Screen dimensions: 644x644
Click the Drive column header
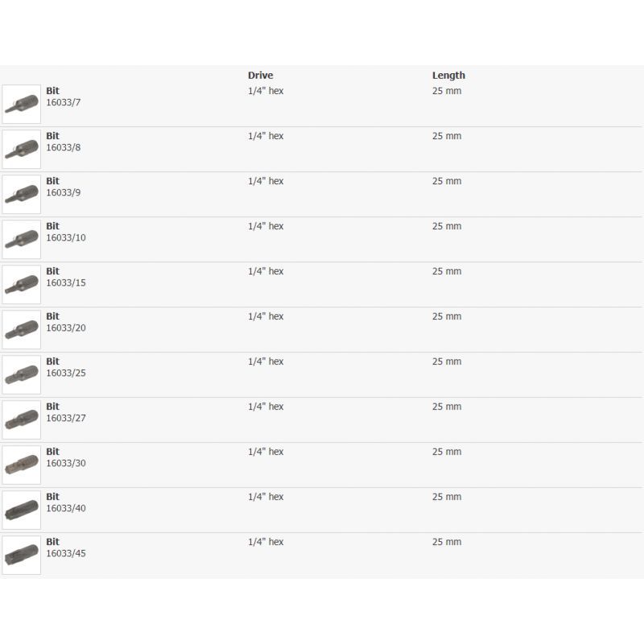click(260, 76)
